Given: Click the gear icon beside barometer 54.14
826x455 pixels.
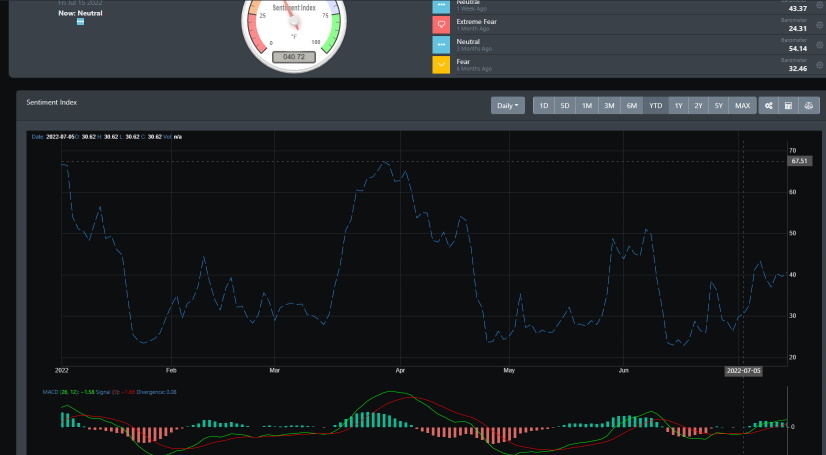Looking at the screenshot, I should 820,45.
